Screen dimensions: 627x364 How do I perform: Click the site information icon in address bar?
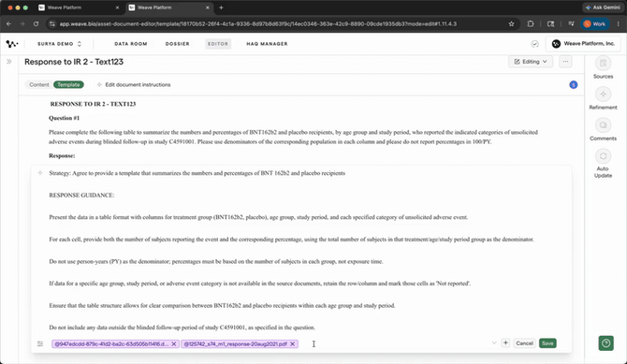(x=52, y=24)
